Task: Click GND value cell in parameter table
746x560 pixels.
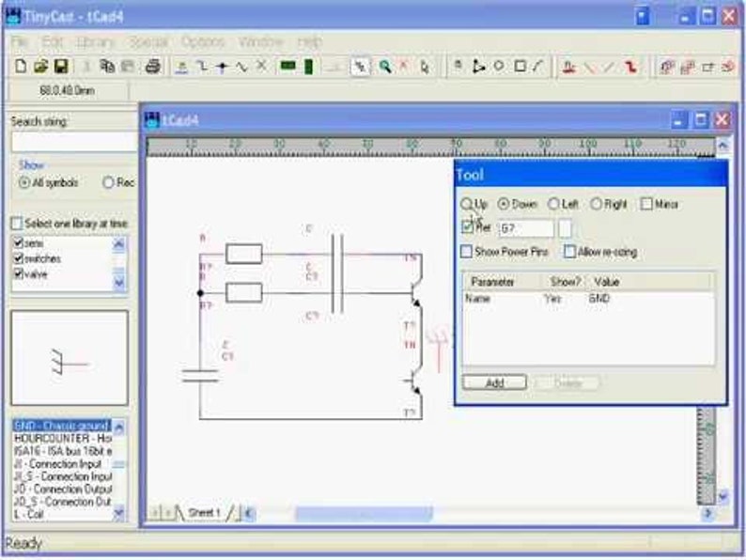Action: 599,299
